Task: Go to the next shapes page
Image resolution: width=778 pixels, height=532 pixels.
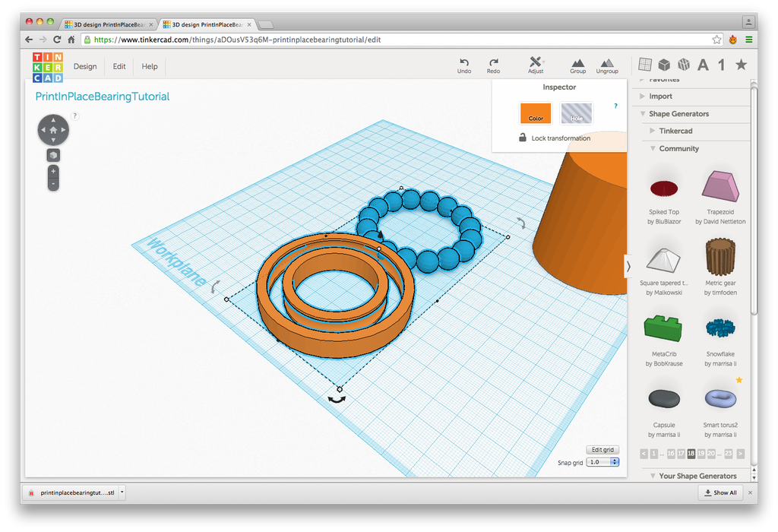Action: [x=740, y=453]
